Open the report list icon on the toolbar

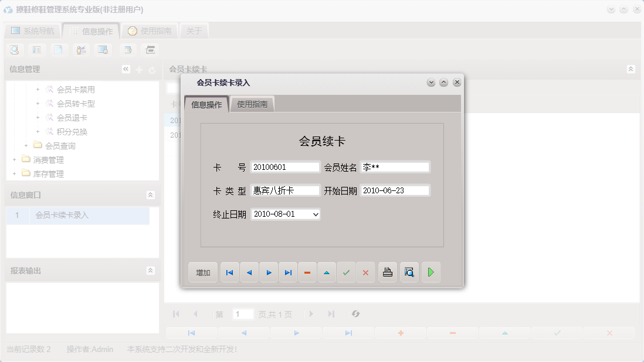(37, 50)
